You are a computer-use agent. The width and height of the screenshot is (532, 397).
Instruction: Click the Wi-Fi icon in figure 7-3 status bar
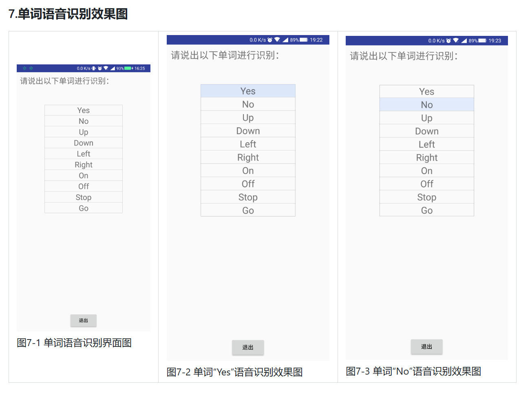click(x=456, y=41)
